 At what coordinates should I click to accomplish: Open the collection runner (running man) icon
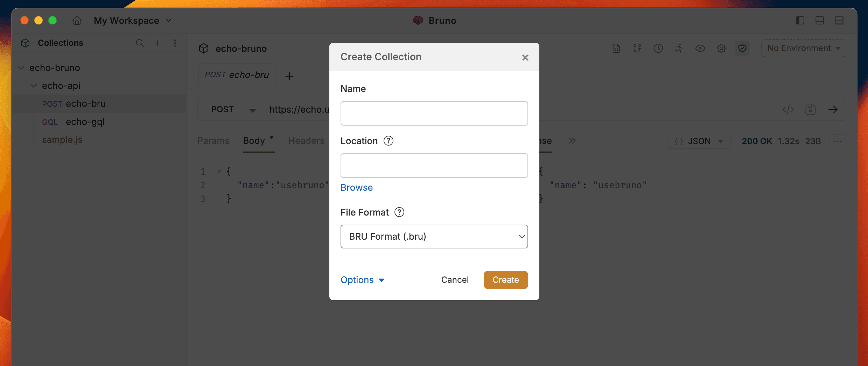pos(679,48)
